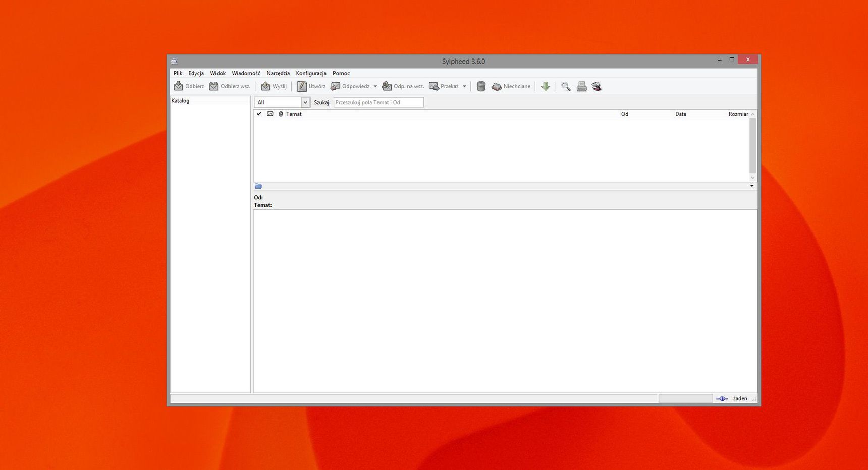Sort by the paperclip attachment column header
The height and width of the screenshot is (470, 868).
click(x=281, y=114)
